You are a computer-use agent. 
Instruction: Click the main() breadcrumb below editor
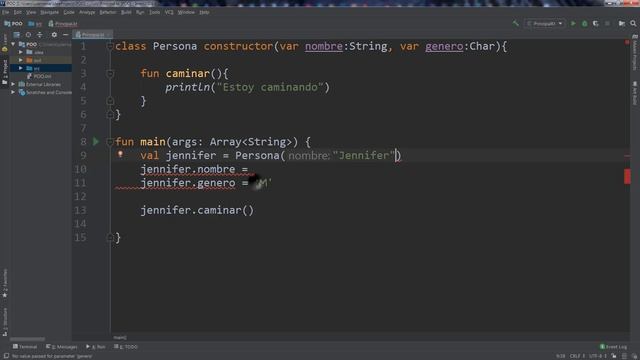point(120,338)
